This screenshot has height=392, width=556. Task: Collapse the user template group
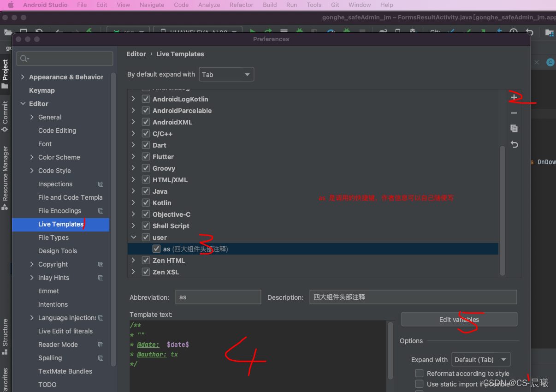[x=133, y=238]
